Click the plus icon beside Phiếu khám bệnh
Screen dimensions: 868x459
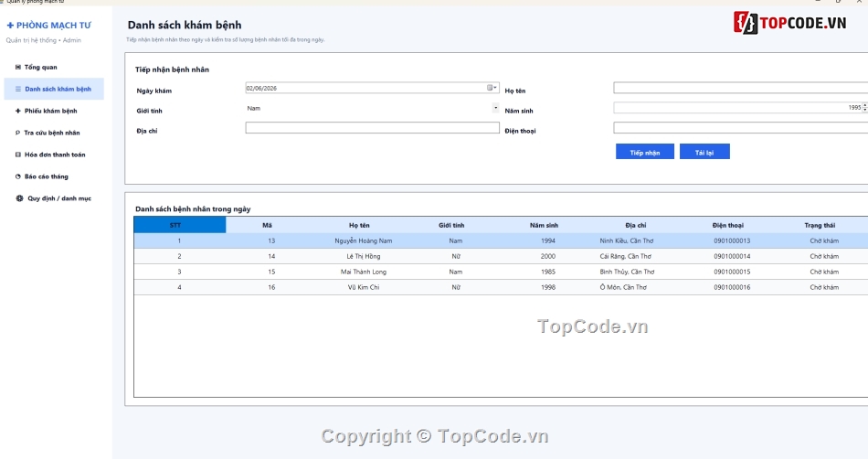(x=17, y=111)
